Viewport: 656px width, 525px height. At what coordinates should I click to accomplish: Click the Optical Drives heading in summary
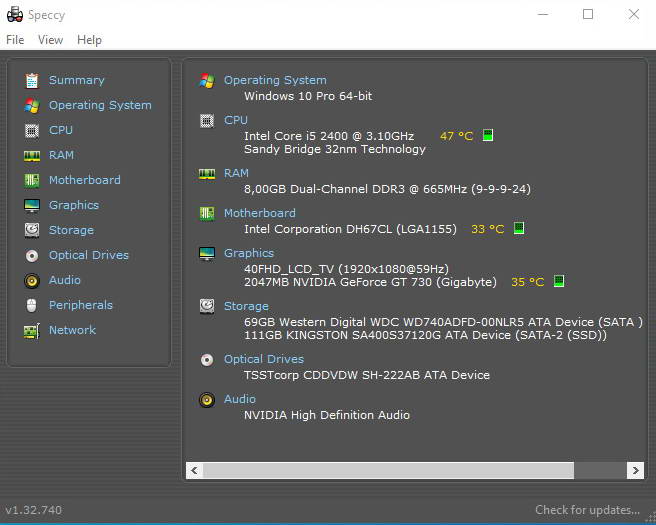point(264,359)
